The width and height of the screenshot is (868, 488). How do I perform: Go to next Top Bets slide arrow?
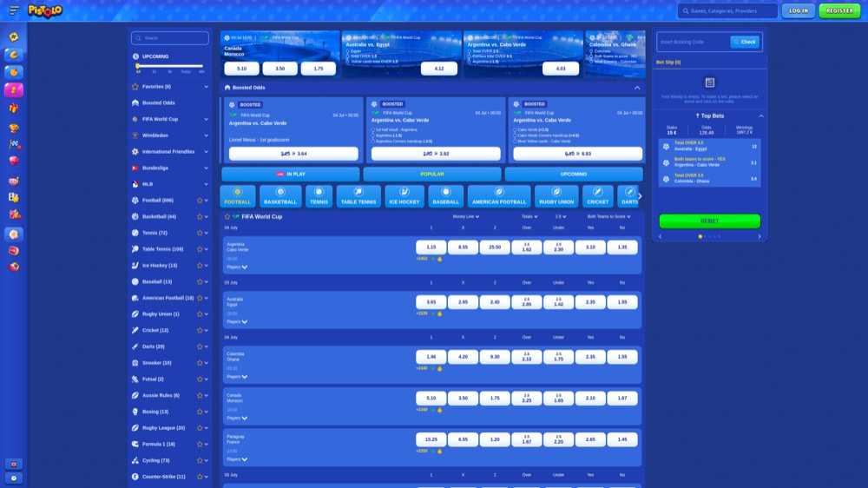(759, 236)
